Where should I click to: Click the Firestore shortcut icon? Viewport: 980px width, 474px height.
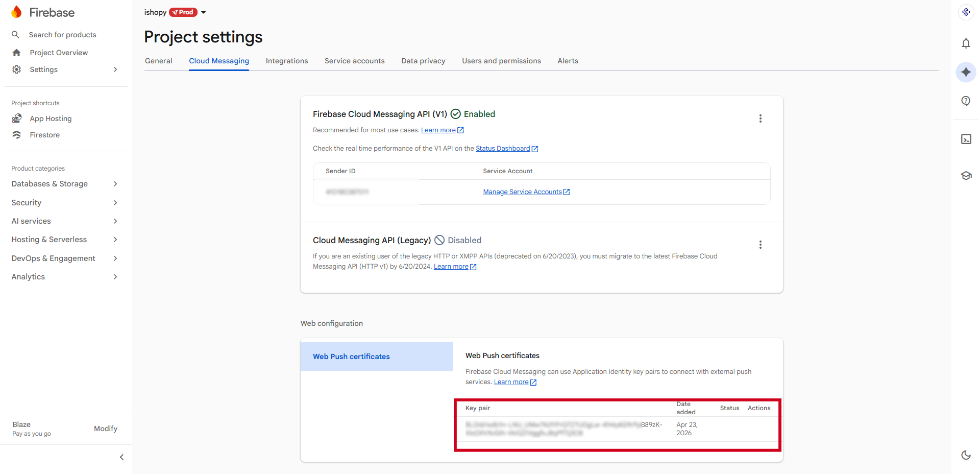(x=17, y=135)
